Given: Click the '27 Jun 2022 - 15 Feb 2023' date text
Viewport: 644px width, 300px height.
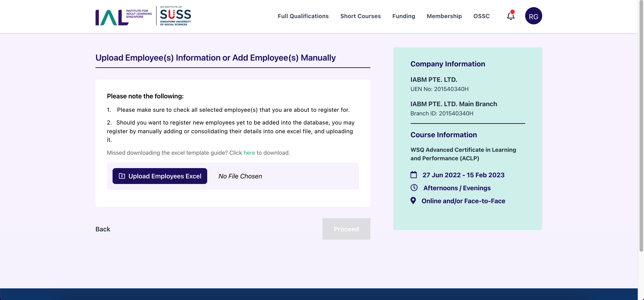Looking at the screenshot, I should pyautogui.click(x=463, y=175).
